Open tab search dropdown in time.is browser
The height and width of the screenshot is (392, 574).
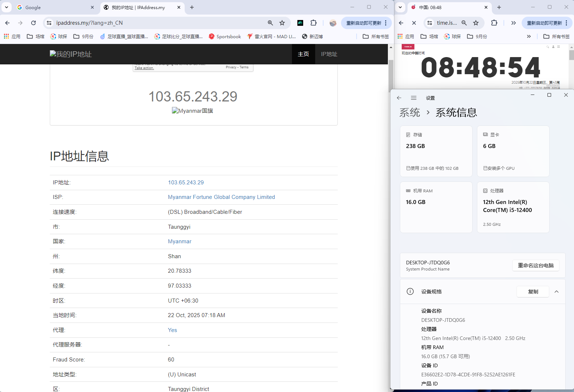400,7
